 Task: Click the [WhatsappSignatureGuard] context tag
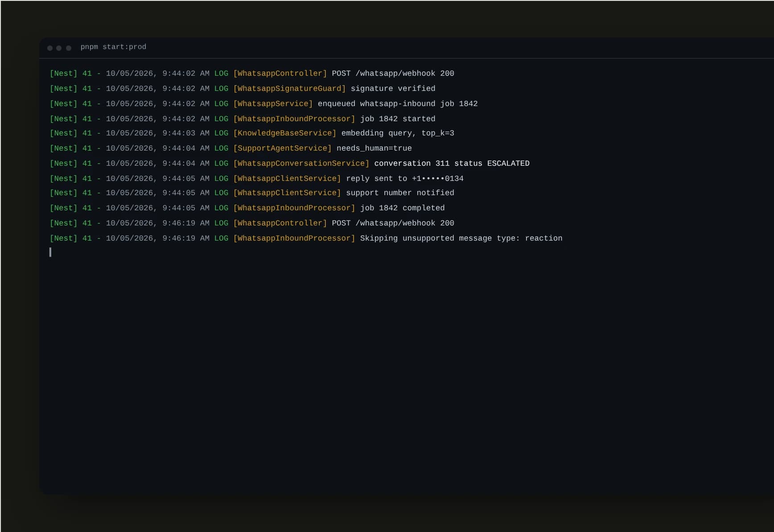click(x=289, y=89)
